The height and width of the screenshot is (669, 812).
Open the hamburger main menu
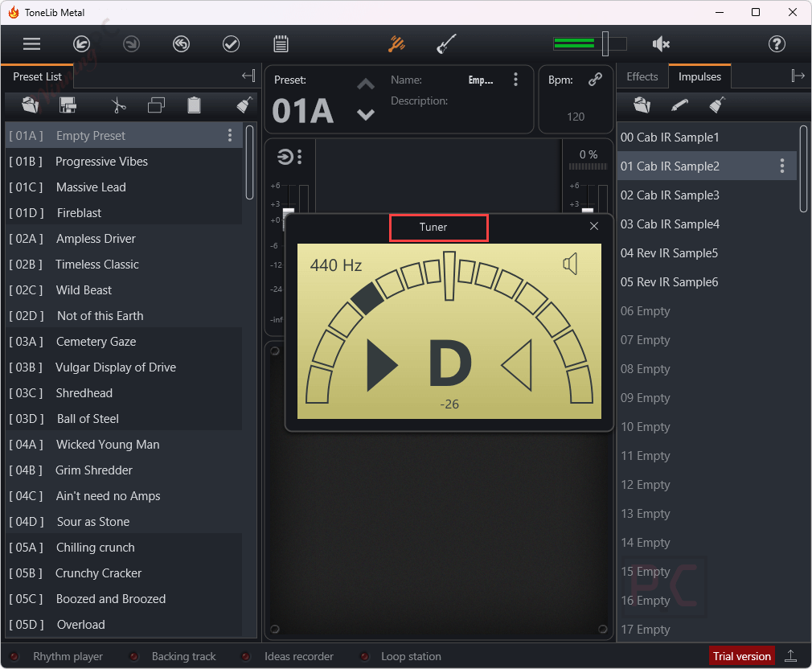(x=31, y=44)
